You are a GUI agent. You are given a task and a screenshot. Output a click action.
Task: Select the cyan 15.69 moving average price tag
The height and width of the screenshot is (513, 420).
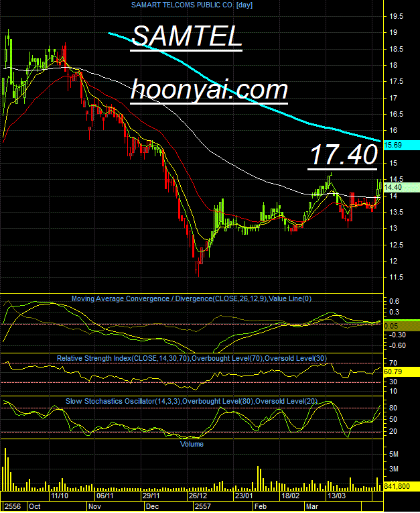coord(402,145)
